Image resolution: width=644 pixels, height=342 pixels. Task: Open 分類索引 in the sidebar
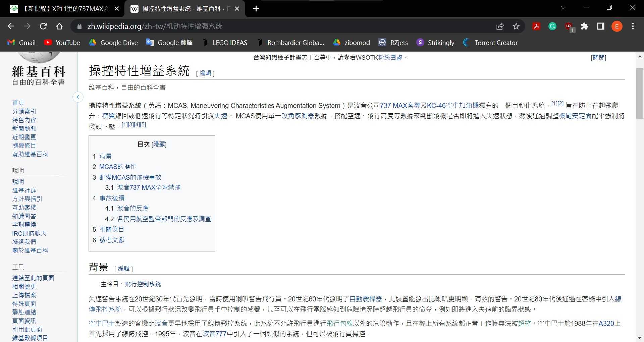tap(24, 111)
